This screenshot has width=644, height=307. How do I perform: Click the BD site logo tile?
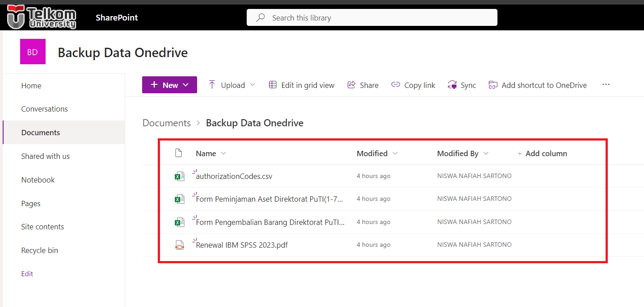(x=33, y=52)
